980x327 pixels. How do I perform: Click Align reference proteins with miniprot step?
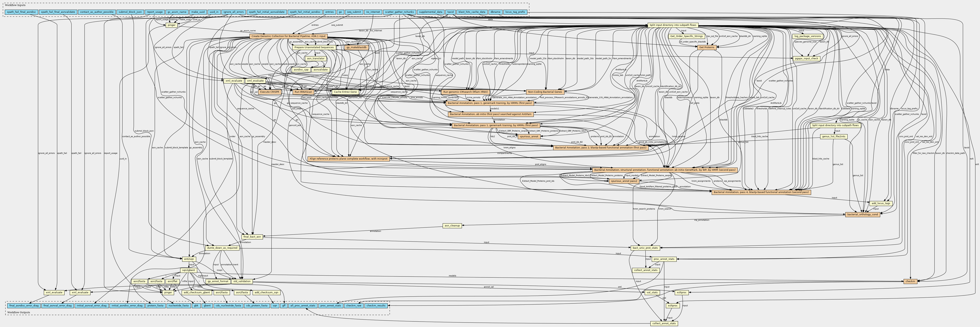(x=348, y=159)
